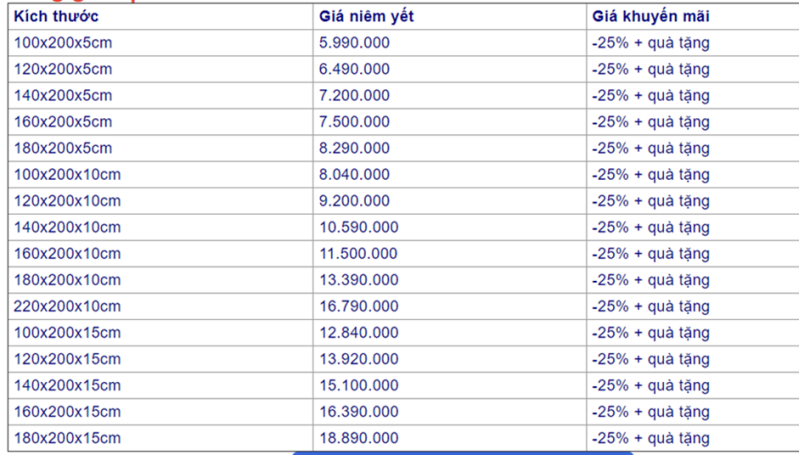
Task: Click the 12.840.000 price cell
Action: click(359, 332)
